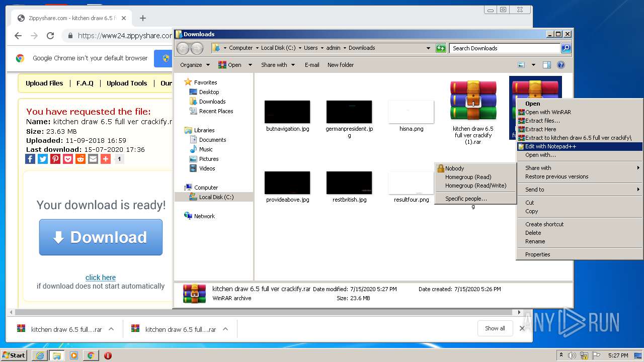This screenshot has width=644, height=362.
Task: Go back in Chrome browser
Action: (18, 36)
